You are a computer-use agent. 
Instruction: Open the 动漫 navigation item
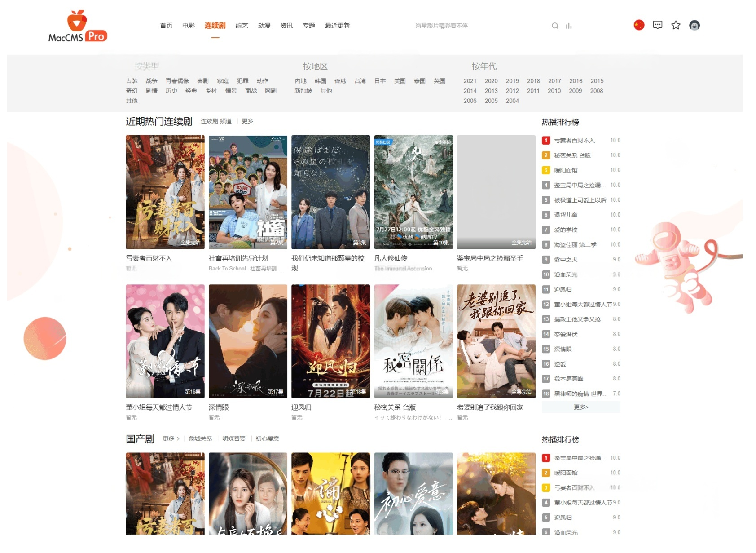point(264,26)
